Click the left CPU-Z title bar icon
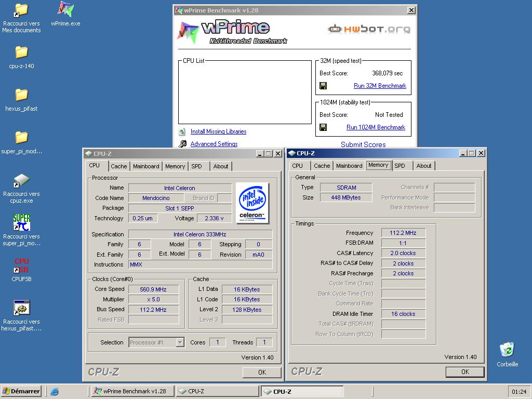 (88, 154)
